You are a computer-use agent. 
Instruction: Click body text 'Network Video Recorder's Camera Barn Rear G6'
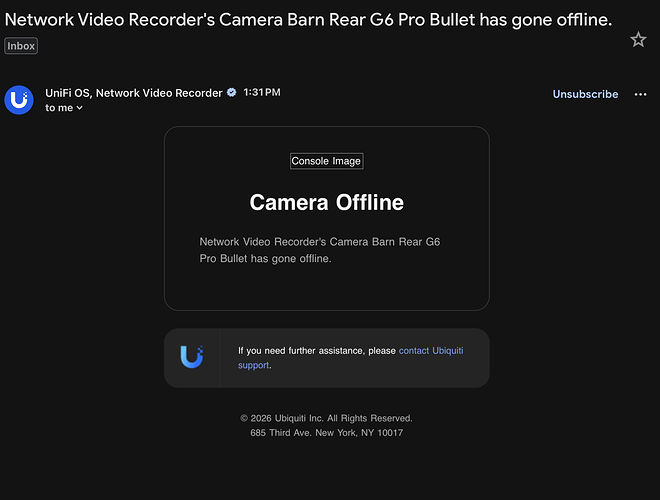point(320,242)
